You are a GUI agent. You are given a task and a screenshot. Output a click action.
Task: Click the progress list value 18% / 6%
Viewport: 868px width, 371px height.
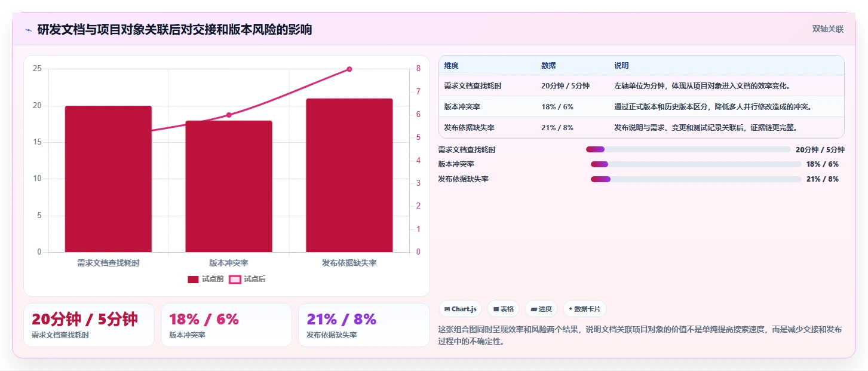pyautogui.click(x=823, y=164)
